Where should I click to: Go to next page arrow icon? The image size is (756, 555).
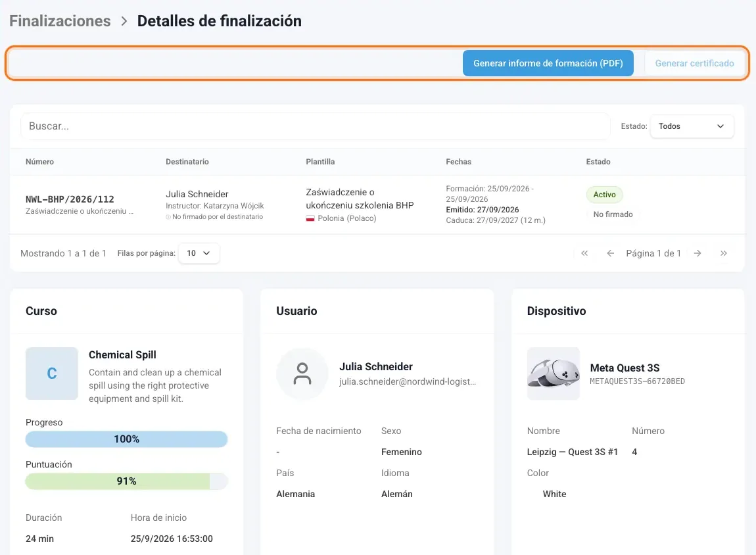(697, 253)
